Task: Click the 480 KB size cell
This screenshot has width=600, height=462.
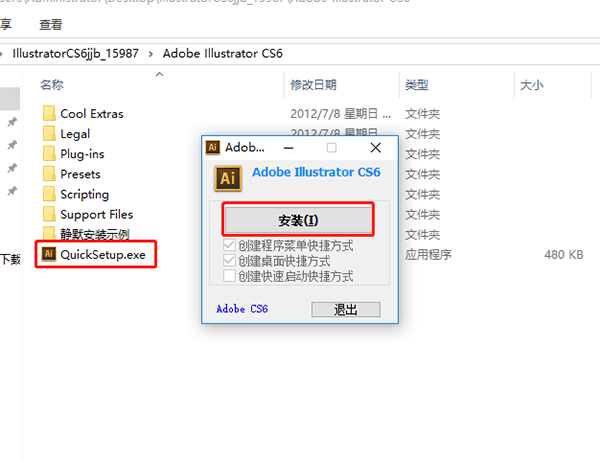Action: click(x=564, y=255)
